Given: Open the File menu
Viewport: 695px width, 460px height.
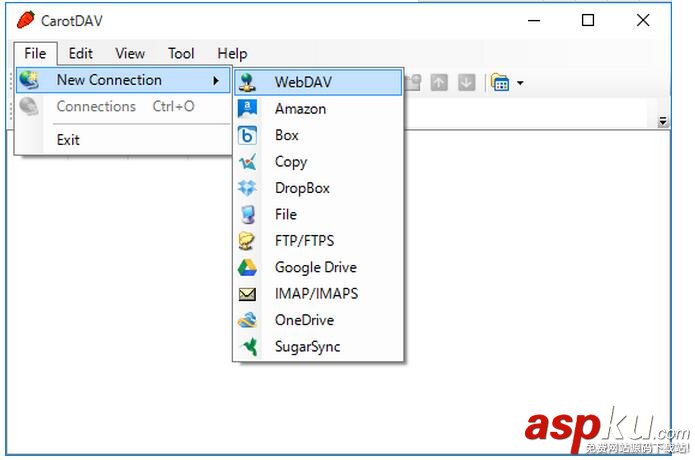Looking at the screenshot, I should [35, 54].
